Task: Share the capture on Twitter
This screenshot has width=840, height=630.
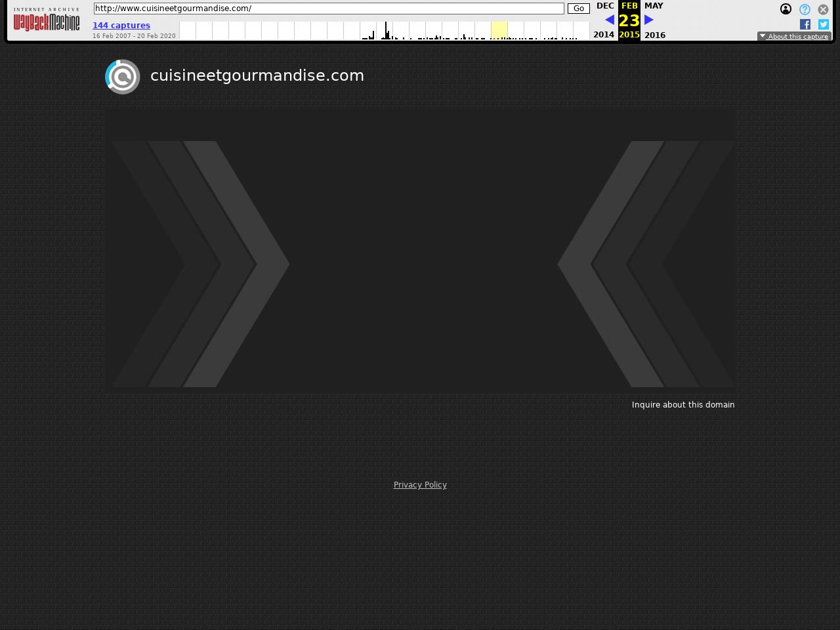Action: 824,24
